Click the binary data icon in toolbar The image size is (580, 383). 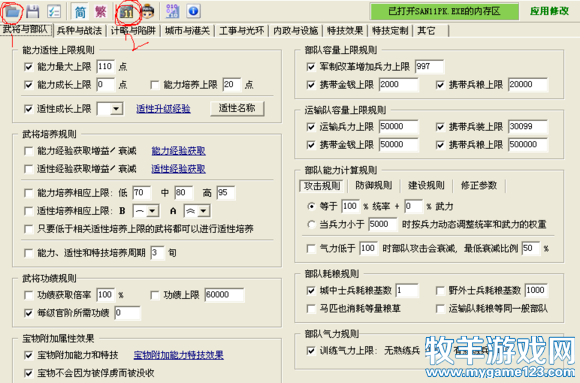point(172,12)
